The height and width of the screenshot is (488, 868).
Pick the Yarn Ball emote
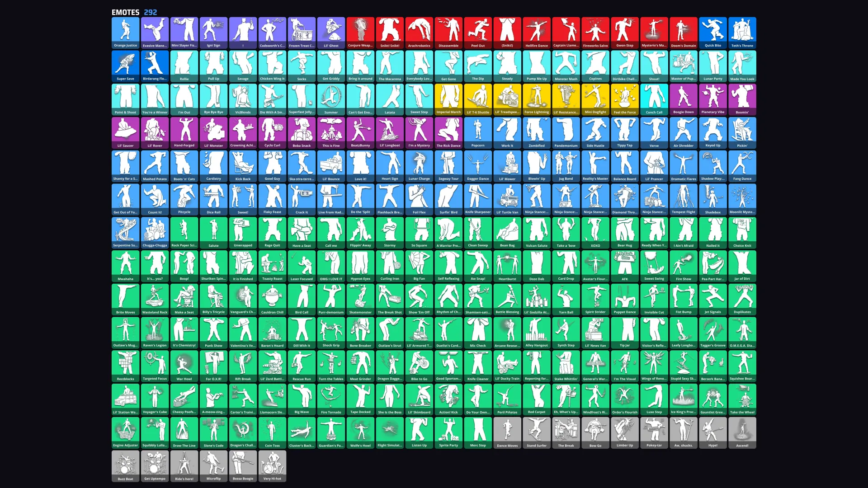coord(566,299)
